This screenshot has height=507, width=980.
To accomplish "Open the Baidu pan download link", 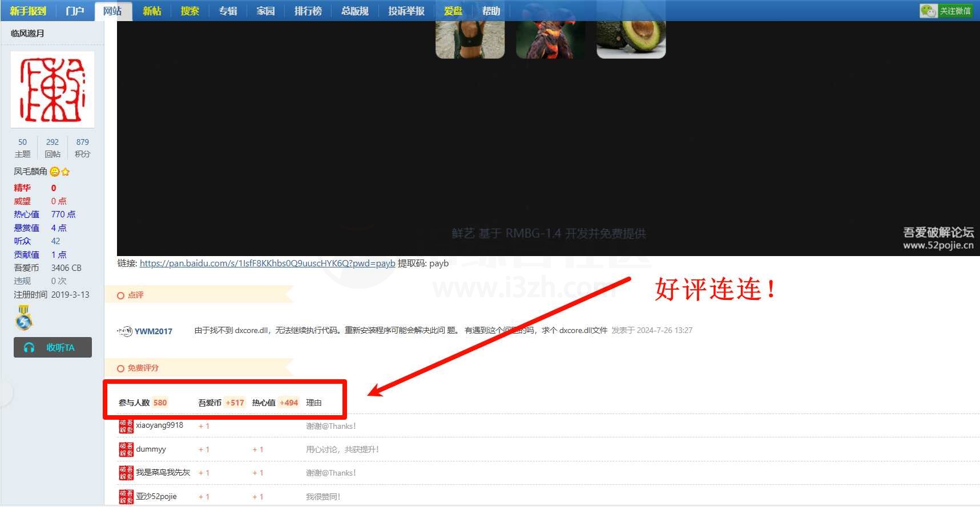I will click(267, 263).
